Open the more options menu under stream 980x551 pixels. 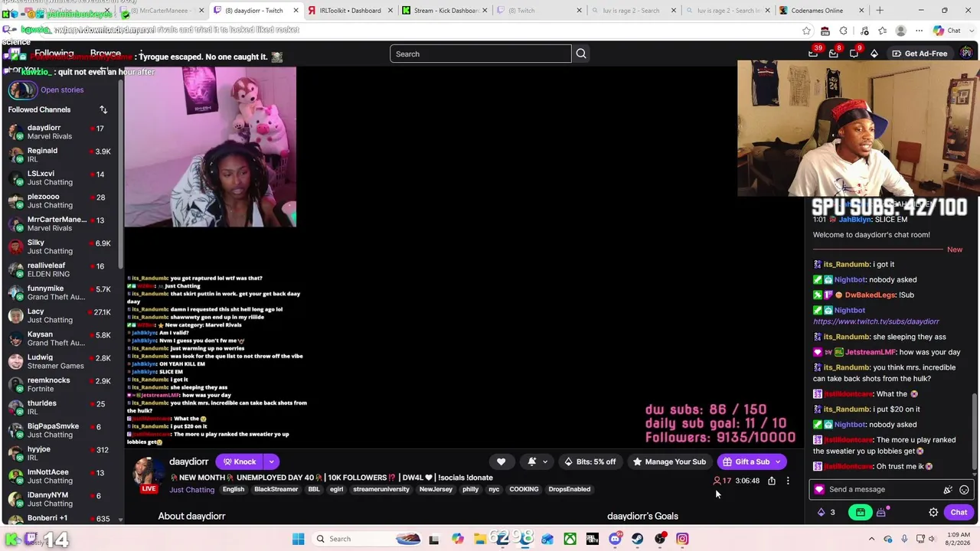pyautogui.click(x=788, y=481)
